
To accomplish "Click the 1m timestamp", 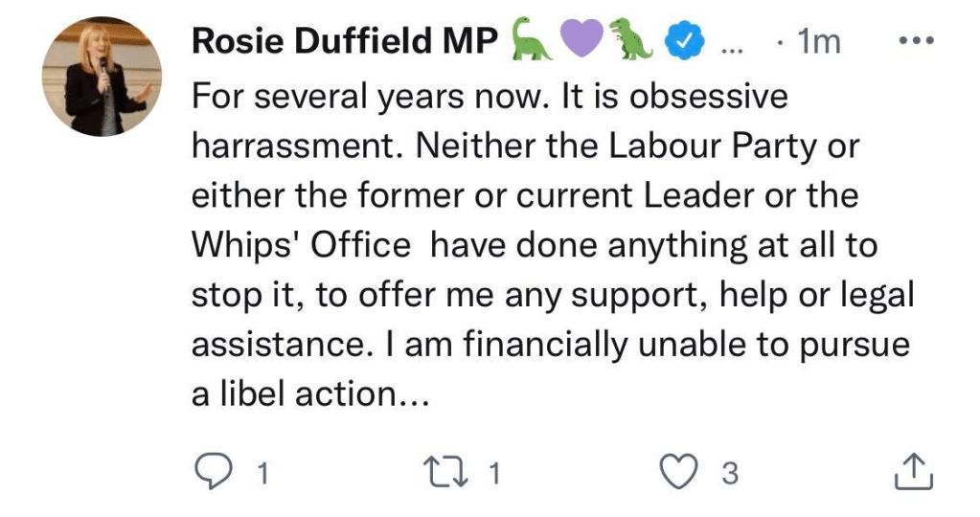I will (x=817, y=42).
